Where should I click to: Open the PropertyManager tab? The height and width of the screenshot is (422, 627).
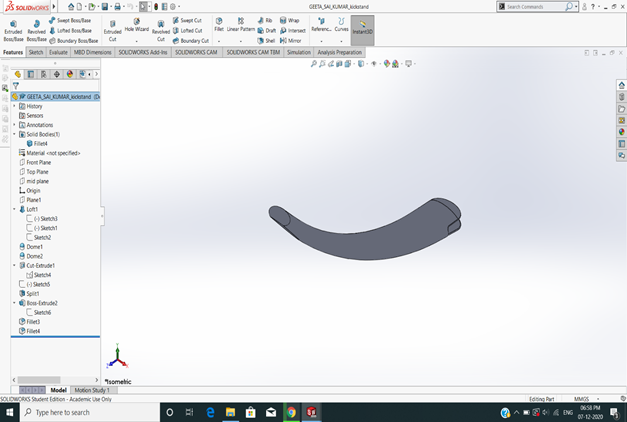[x=31, y=74]
